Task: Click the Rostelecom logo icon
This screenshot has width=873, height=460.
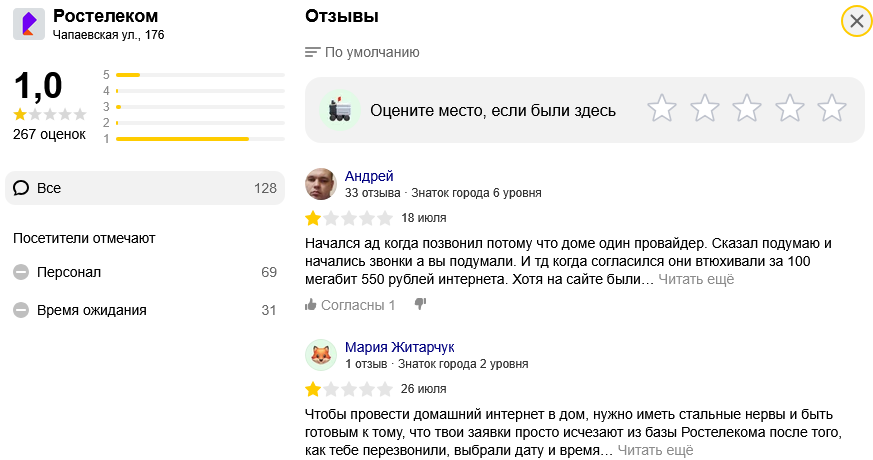Action: coord(29,25)
